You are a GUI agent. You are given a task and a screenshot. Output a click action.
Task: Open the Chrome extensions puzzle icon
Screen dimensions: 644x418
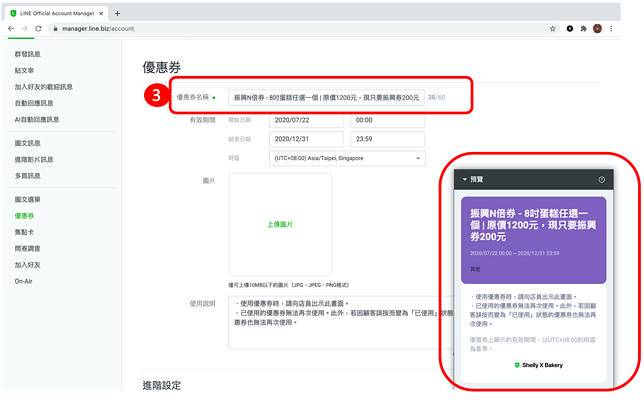point(583,29)
